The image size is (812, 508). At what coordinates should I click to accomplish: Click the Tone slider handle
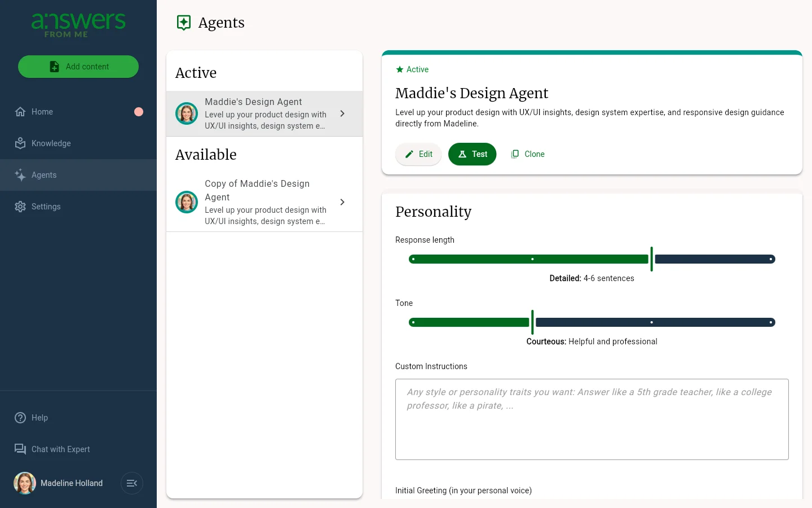[x=532, y=322]
